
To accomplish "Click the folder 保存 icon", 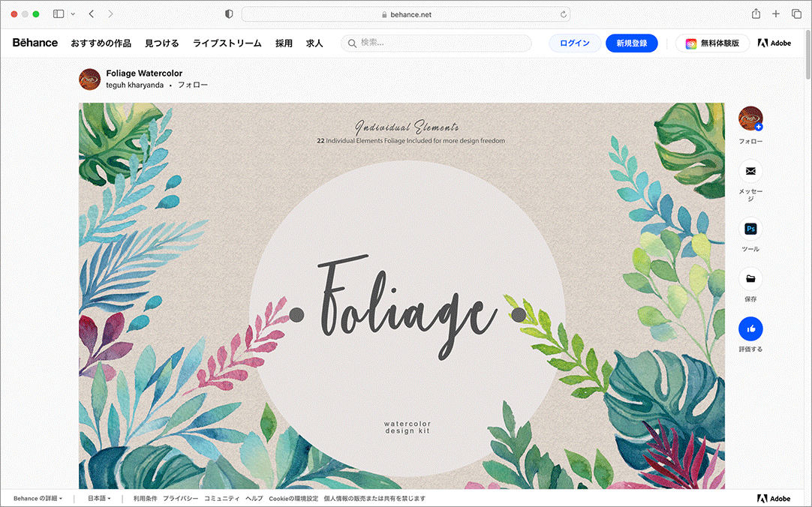I will click(750, 279).
